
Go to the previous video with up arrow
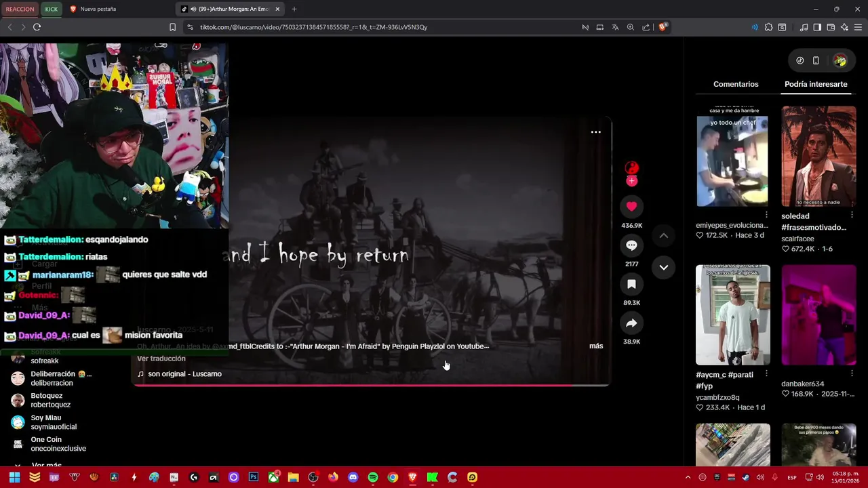tap(664, 235)
